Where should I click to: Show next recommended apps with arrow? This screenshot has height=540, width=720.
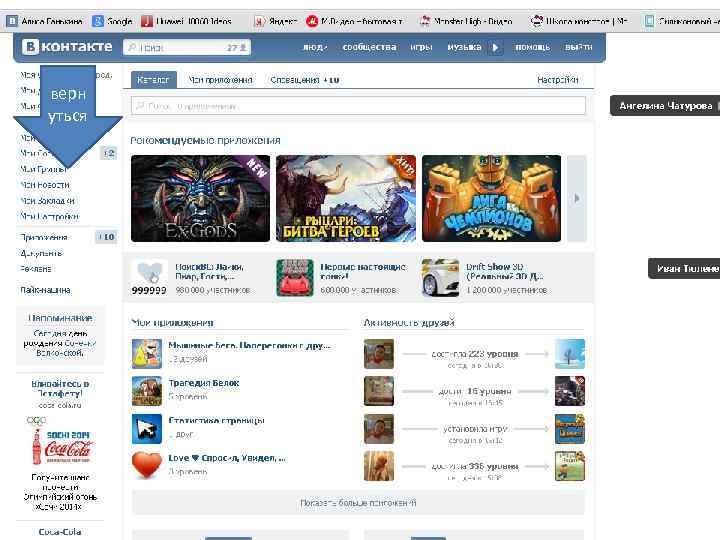[x=577, y=198]
